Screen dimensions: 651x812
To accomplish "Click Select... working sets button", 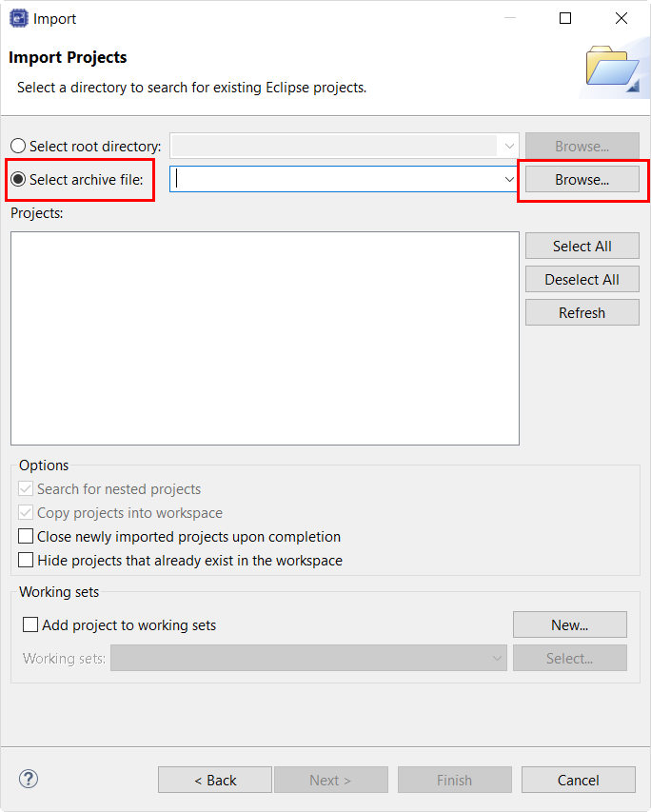I will click(x=570, y=658).
